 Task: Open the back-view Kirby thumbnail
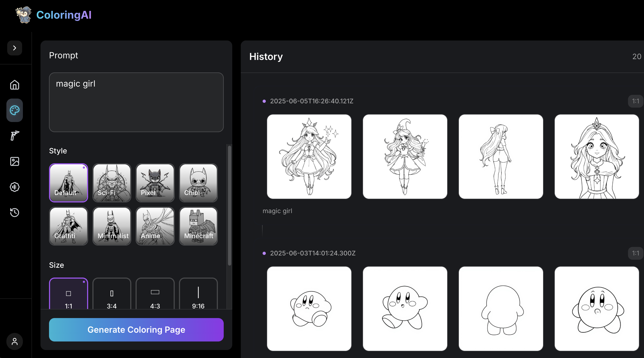501,309
